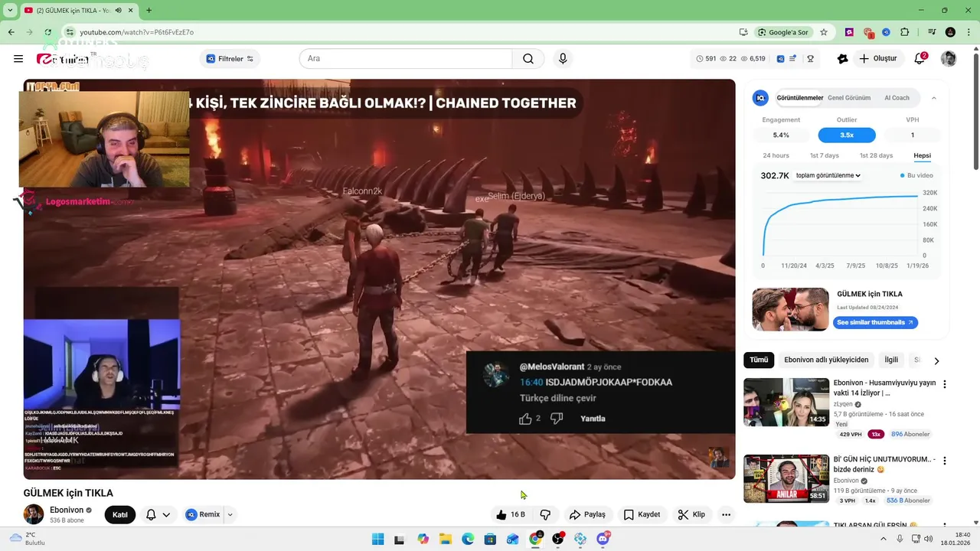This screenshot has width=980, height=551.
Task: Switch to the AI Coach tab
Action: [x=897, y=98]
